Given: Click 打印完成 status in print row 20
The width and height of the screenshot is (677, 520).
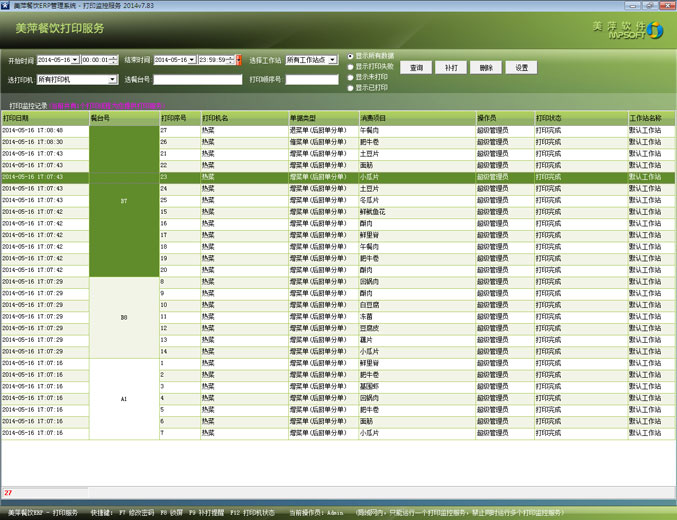Looking at the screenshot, I should coord(581,270).
